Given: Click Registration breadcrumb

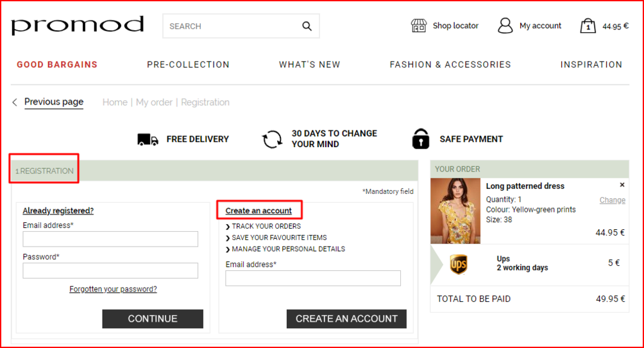Looking at the screenshot, I should 205,102.
